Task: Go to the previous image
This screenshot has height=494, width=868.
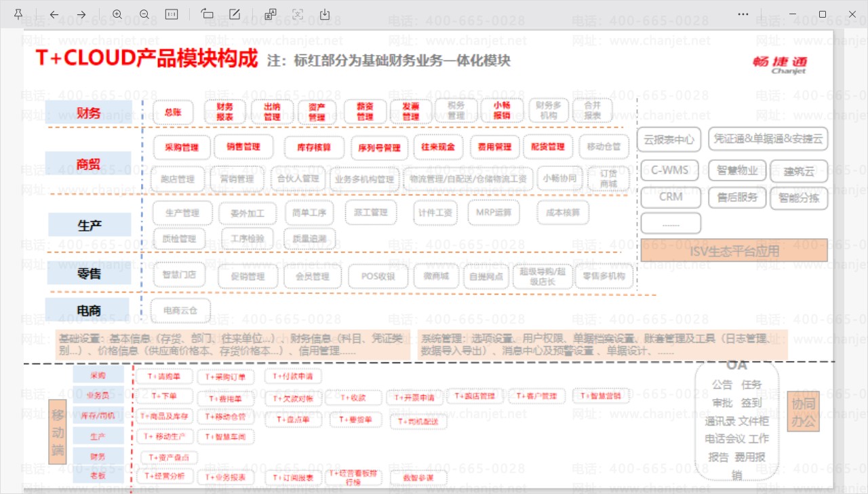Action: [54, 14]
